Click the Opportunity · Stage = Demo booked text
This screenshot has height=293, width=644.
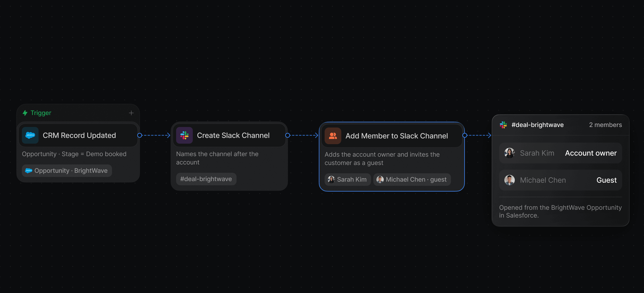click(x=74, y=154)
